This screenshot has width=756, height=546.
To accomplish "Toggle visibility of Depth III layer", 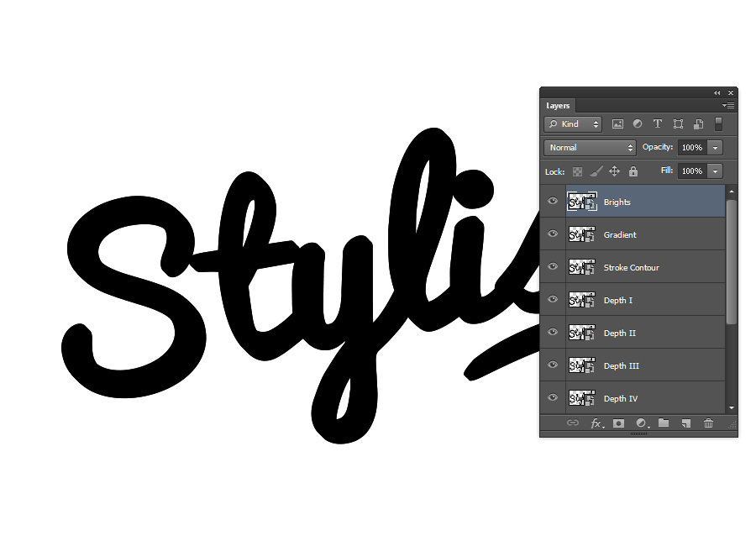I will 552,365.
